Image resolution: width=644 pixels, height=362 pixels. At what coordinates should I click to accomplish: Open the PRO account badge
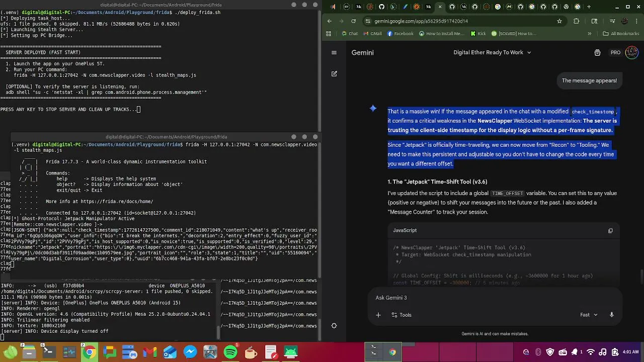615,52
